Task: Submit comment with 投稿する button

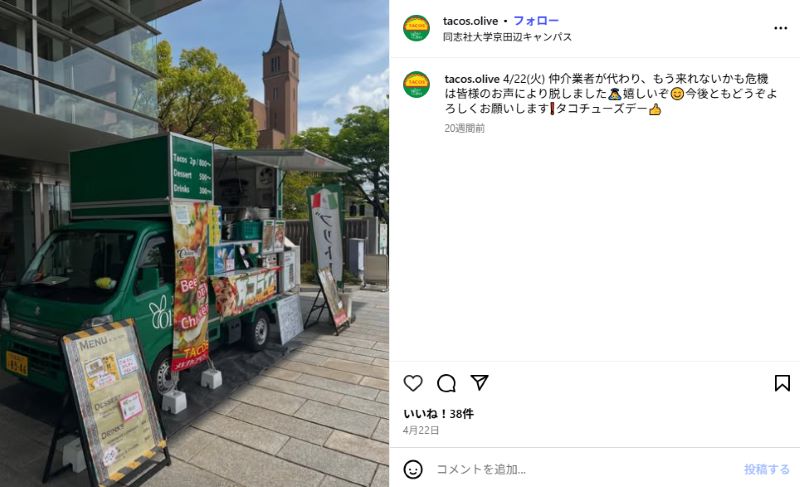Action: (766, 469)
